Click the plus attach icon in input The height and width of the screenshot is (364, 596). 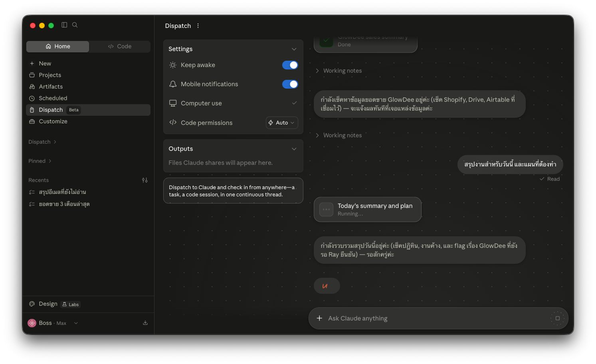(x=319, y=318)
